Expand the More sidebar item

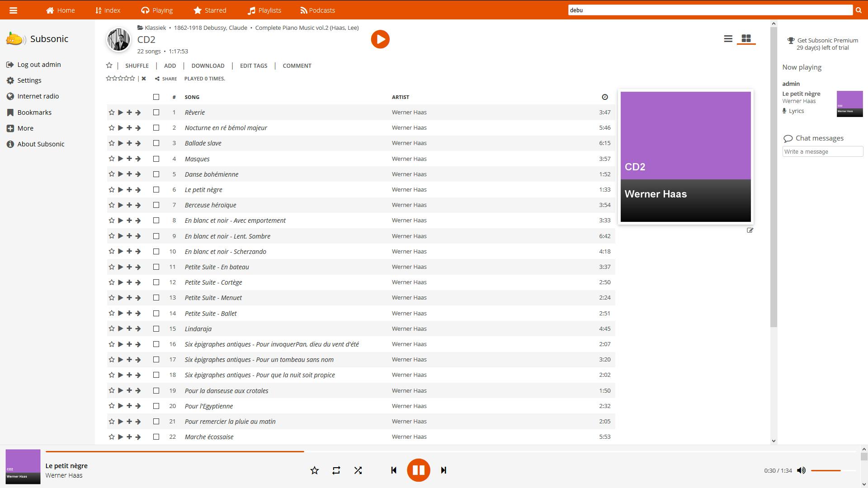(25, 128)
